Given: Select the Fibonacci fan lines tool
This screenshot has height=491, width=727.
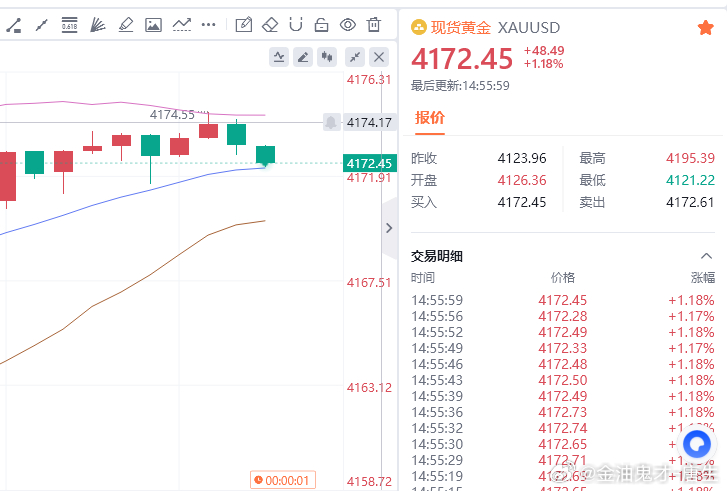Looking at the screenshot, I should pyautogui.click(x=97, y=25).
